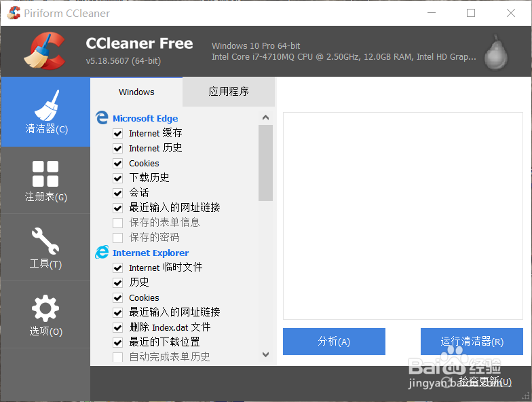Click version text v5.18.5607 (64-bit)
The width and height of the screenshot is (532, 402).
pos(123,61)
